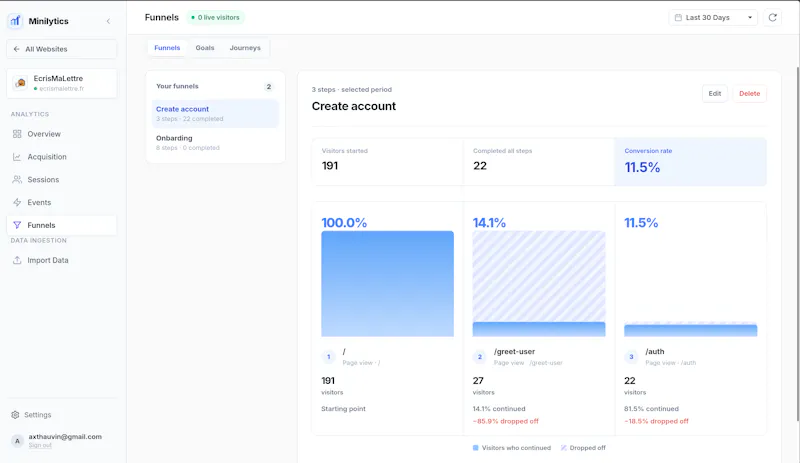Click the Overview grid icon
Screen dimensions: 800x463
tap(17, 134)
